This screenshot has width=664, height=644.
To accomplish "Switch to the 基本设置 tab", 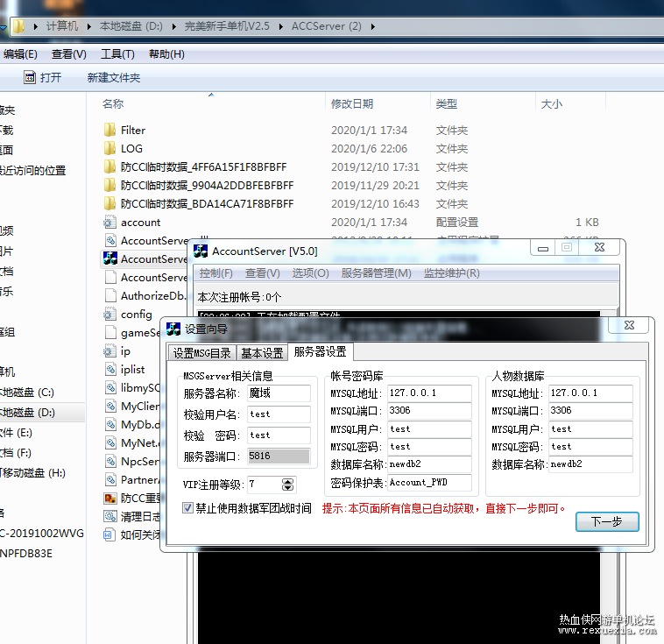I will click(262, 353).
